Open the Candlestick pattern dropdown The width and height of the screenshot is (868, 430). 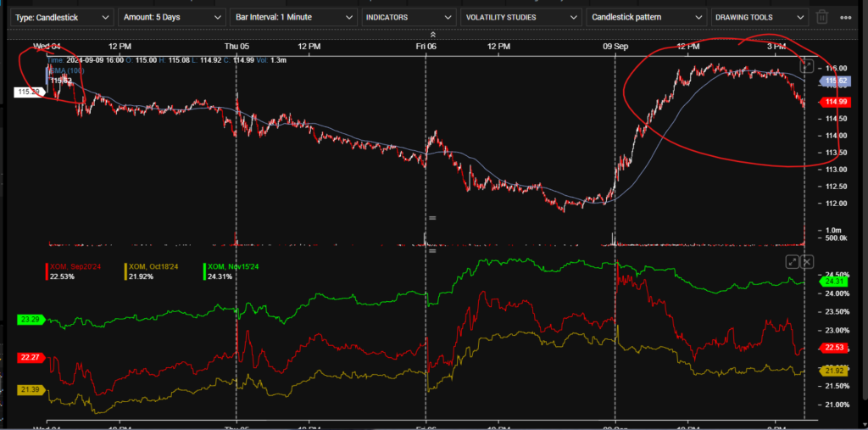[647, 17]
